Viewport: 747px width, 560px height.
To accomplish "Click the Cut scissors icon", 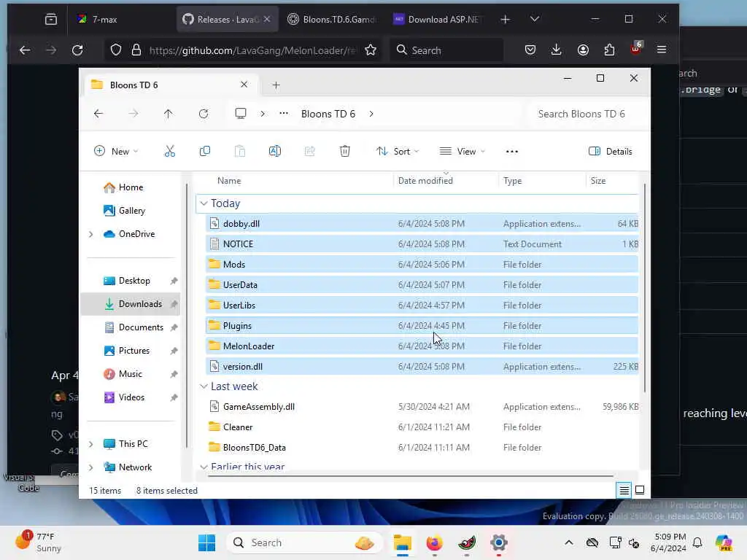I will [169, 152].
